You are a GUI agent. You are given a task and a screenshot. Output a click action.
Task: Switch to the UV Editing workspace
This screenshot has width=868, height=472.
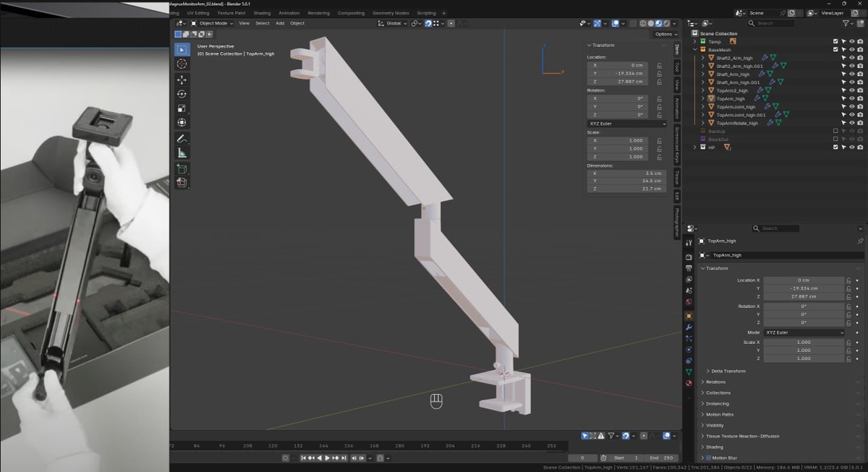pyautogui.click(x=198, y=13)
